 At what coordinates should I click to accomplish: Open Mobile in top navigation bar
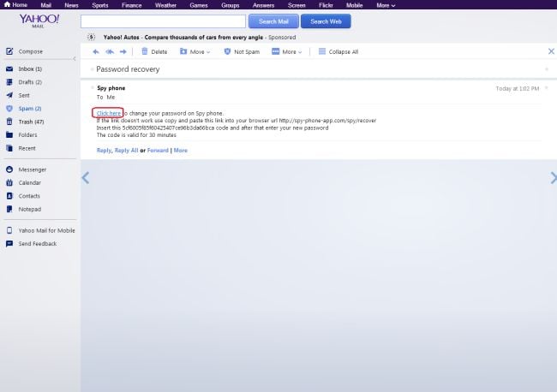[354, 5]
